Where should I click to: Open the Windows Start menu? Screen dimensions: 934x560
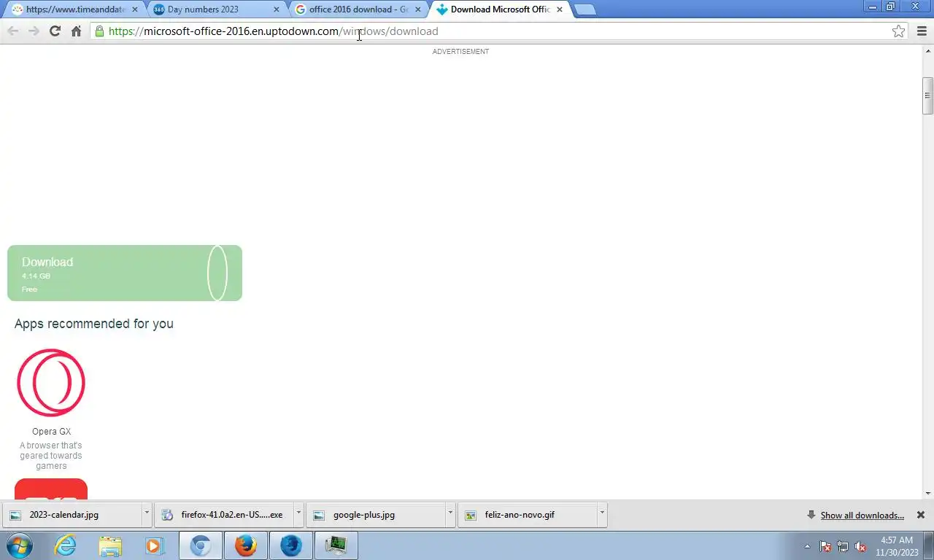tap(19, 545)
